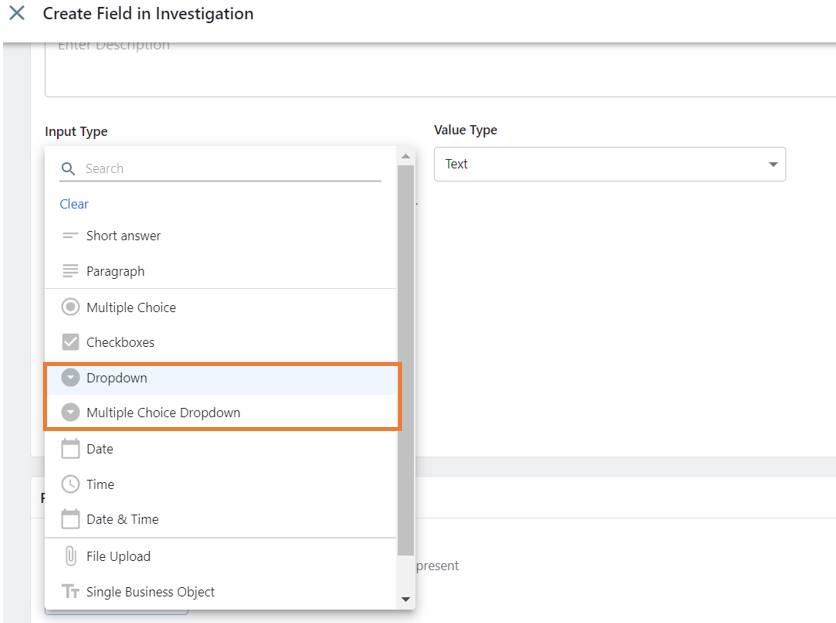Click the Paragraph lines icon
This screenshot has height=623, width=836.
tap(70, 271)
